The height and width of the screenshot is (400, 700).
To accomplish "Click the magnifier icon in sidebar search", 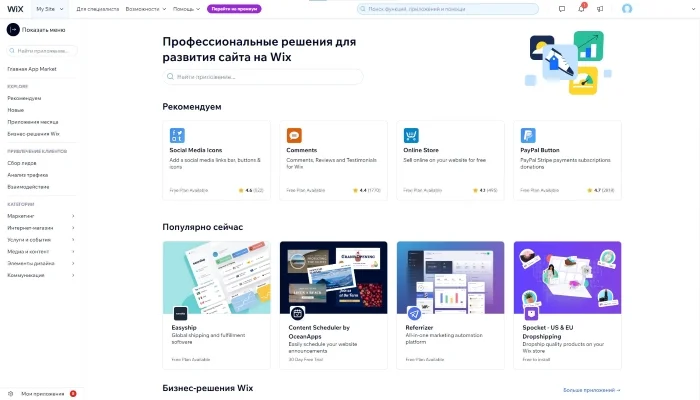I will click(12, 51).
